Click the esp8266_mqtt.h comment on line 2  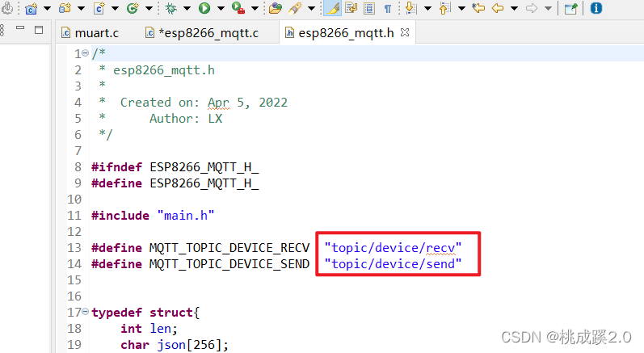[164, 70]
